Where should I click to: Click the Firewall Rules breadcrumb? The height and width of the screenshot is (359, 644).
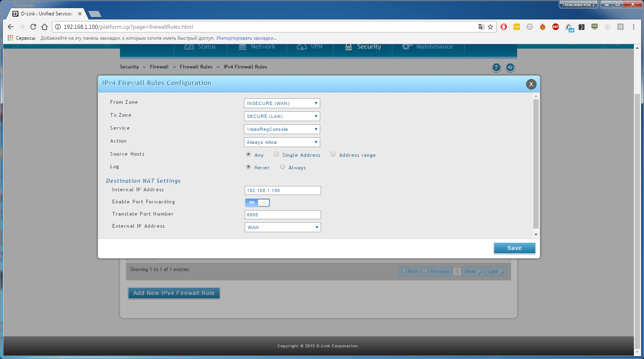point(196,67)
